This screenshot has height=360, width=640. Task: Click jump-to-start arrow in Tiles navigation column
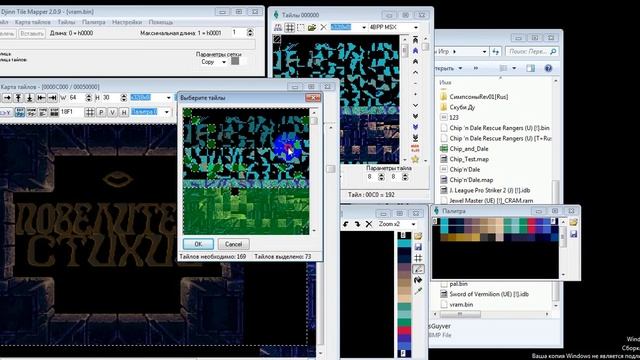(415, 40)
